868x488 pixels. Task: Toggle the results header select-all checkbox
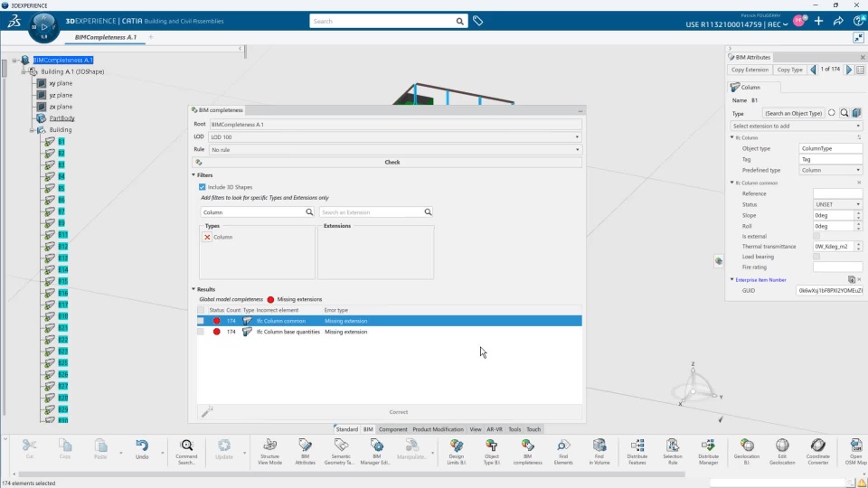(201, 310)
